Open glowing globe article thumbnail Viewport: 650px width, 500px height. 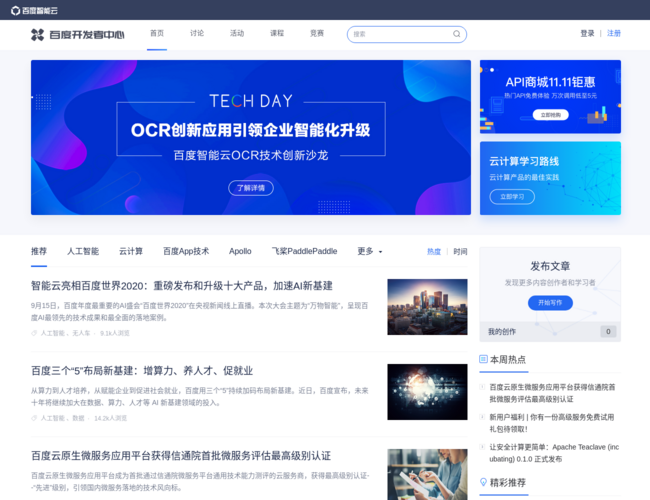[x=427, y=392]
